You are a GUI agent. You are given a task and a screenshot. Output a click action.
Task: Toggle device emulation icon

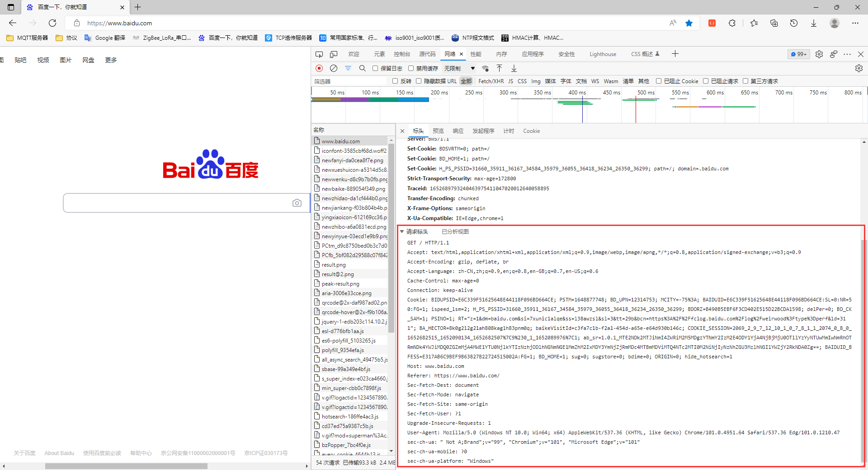point(334,54)
